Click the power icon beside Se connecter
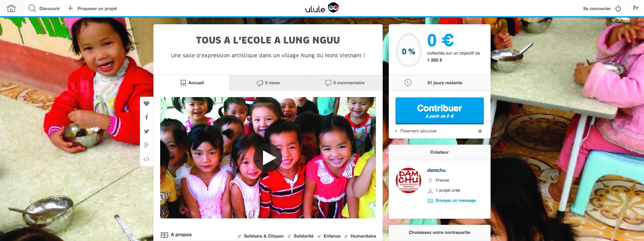This screenshot has width=644, height=241. point(618,8)
